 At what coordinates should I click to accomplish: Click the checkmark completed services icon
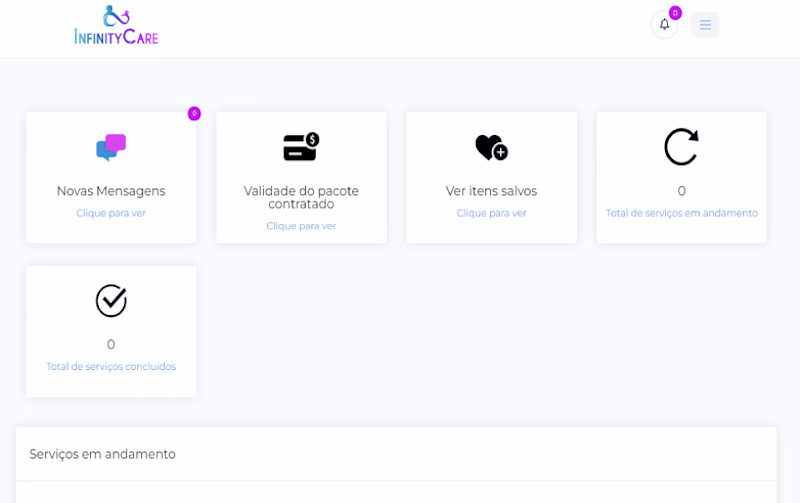click(x=111, y=300)
